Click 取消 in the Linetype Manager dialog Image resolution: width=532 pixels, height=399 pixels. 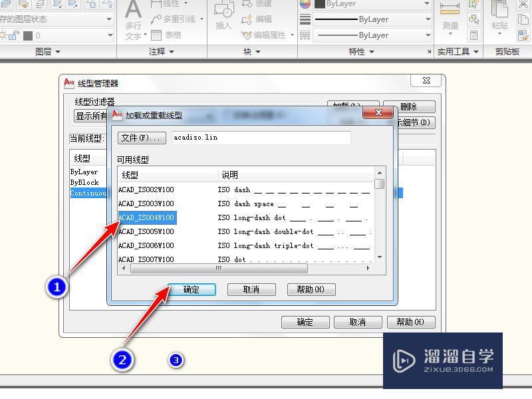click(x=358, y=322)
